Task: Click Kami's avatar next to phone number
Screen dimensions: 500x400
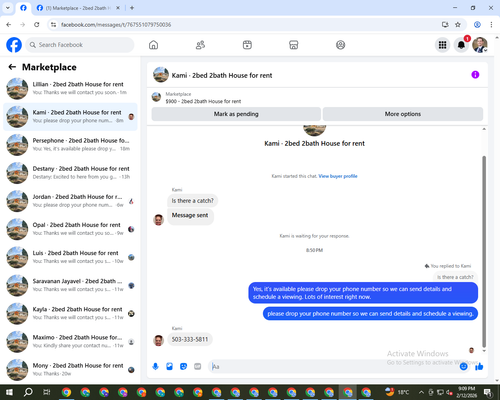Action: (158, 340)
